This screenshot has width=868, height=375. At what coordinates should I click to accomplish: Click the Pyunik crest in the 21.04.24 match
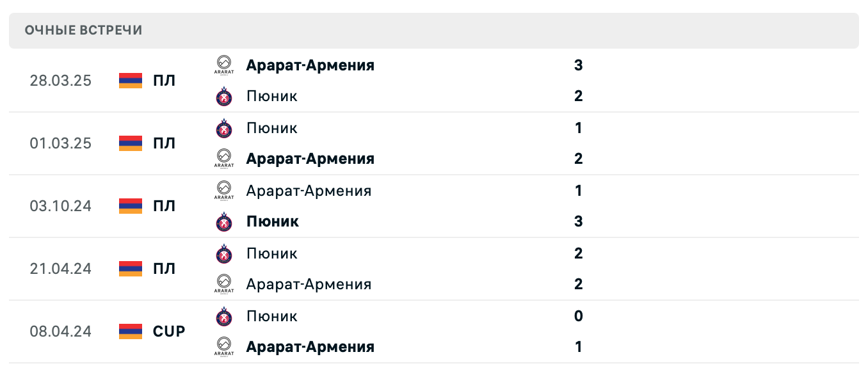(x=223, y=253)
